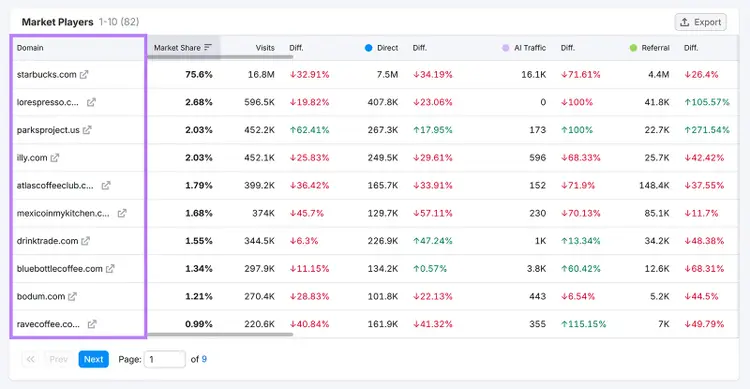The width and height of the screenshot is (750, 389).
Task: Click the Domain column header
Action: click(30, 48)
